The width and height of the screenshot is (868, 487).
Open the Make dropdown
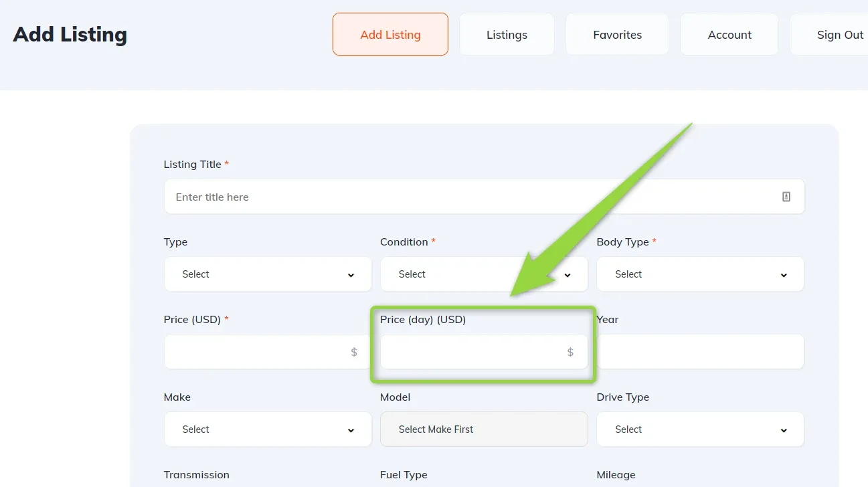coord(268,429)
